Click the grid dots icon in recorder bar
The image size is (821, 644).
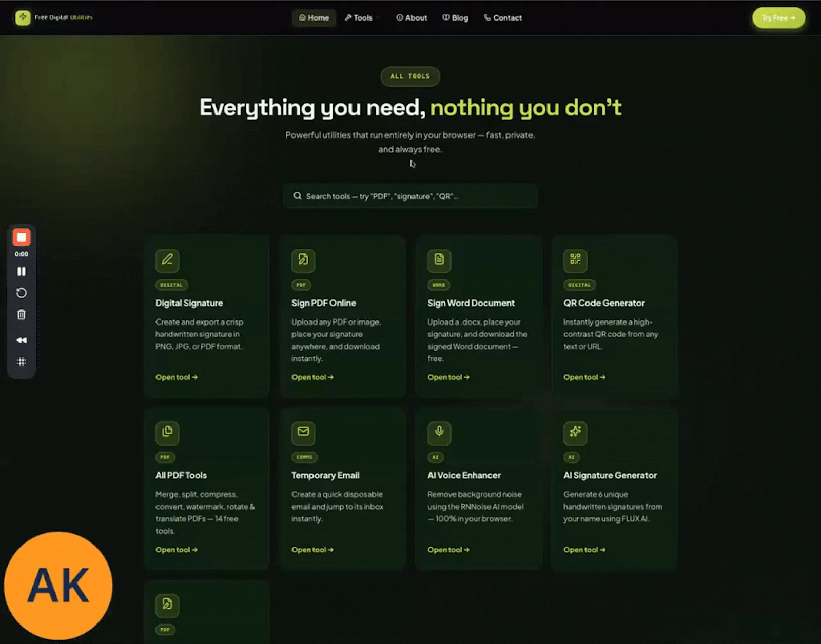[22, 361]
